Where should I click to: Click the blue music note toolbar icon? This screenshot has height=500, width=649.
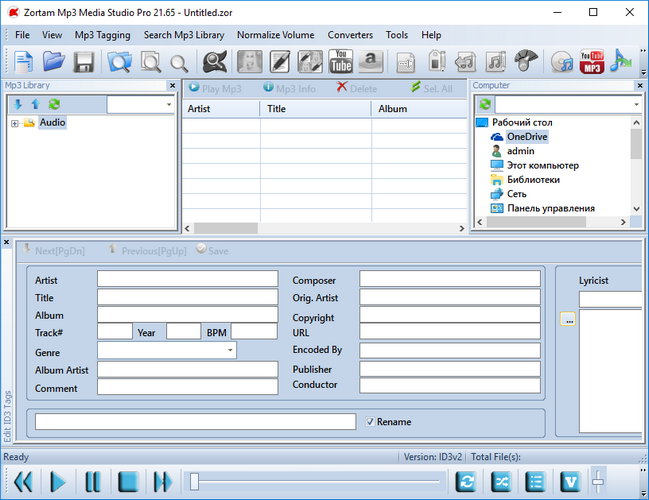point(620,61)
